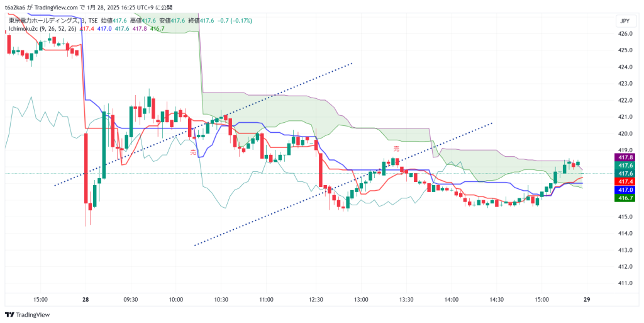This screenshot has width=644, height=323.
Task: Click the TradingView logo at bottom left
Action: pyautogui.click(x=27, y=314)
